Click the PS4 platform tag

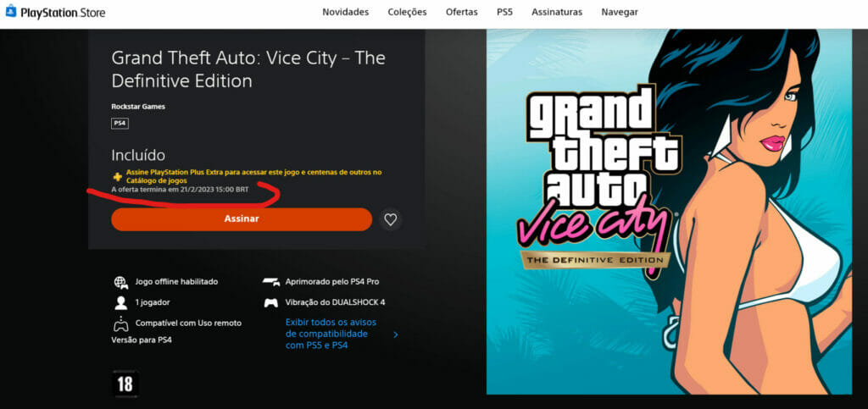click(120, 124)
